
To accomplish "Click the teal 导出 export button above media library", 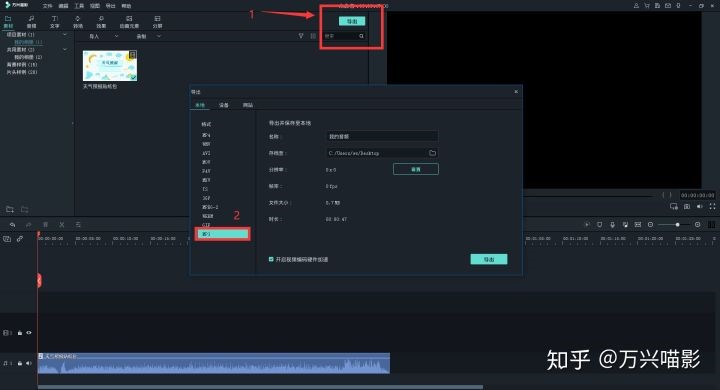I will [x=352, y=21].
